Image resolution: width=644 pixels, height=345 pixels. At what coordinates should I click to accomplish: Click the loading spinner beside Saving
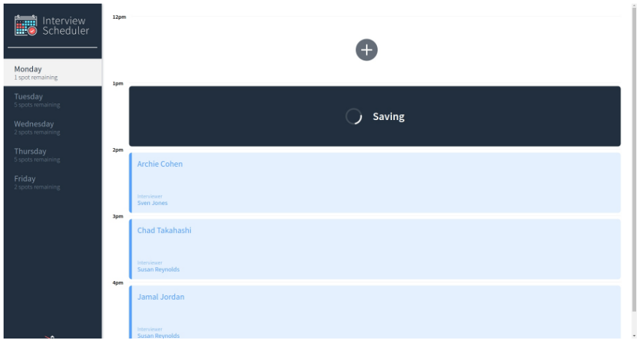point(354,116)
